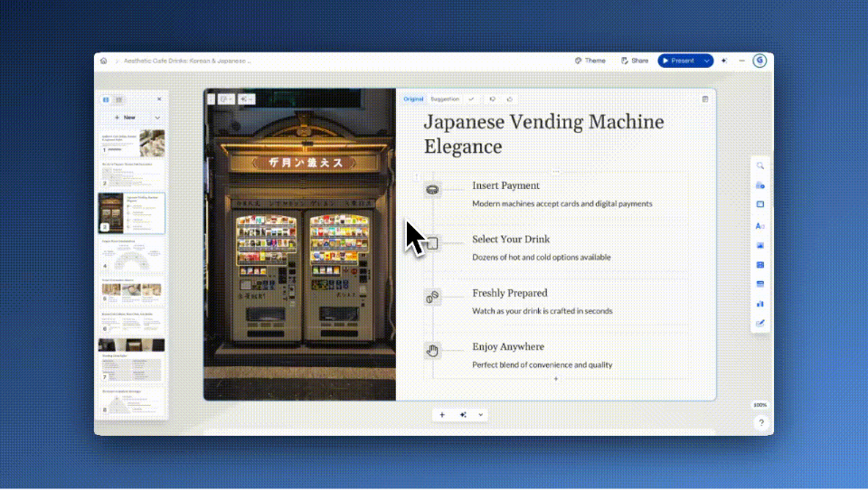Click text about cards and digital payments
Image resolution: width=868 pixels, height=491 pixels.
[x=561, y=203]
